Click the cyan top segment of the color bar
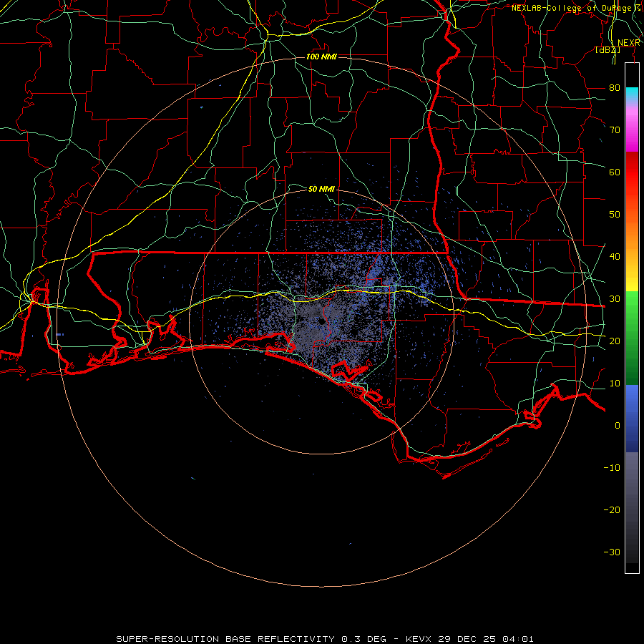The width and height of the screenshot is (644, 644). pyautogui.click(x=632, y=94)
